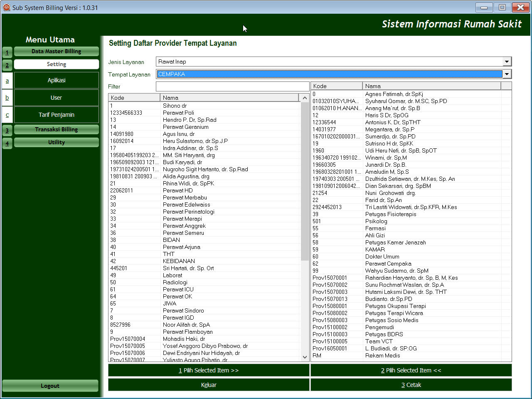This screenshot has height=399, width=532.
Task: Sort right list by Kode header
Action: coord(337,86)
